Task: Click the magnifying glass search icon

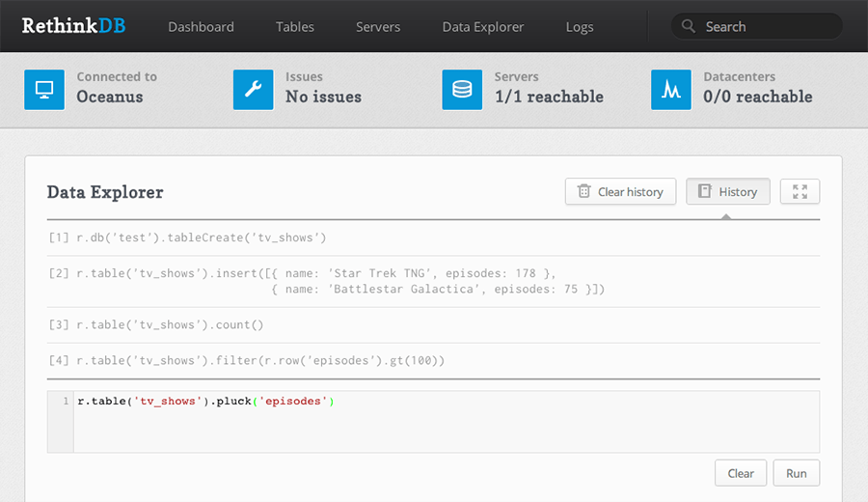Action: pos(689,27)
